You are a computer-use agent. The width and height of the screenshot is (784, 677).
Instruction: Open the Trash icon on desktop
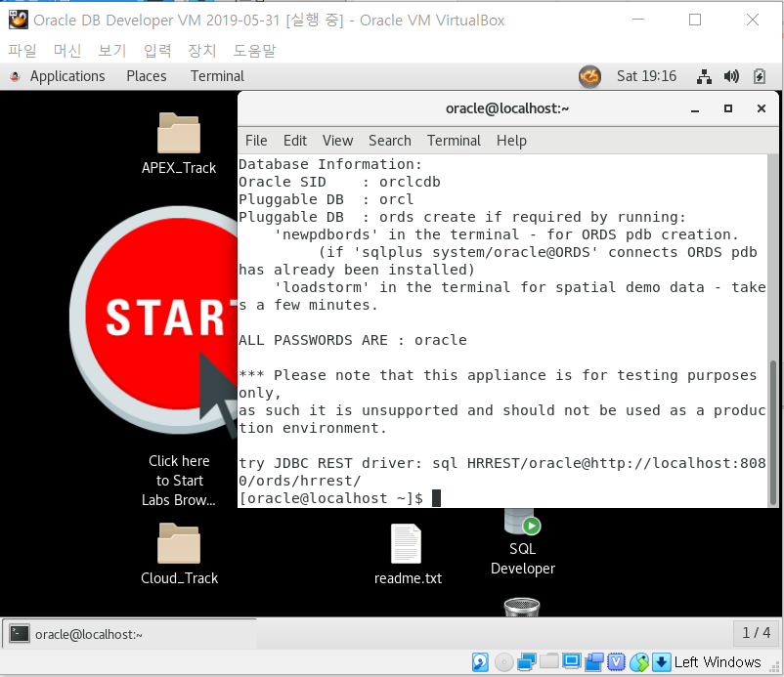point(522,607)
